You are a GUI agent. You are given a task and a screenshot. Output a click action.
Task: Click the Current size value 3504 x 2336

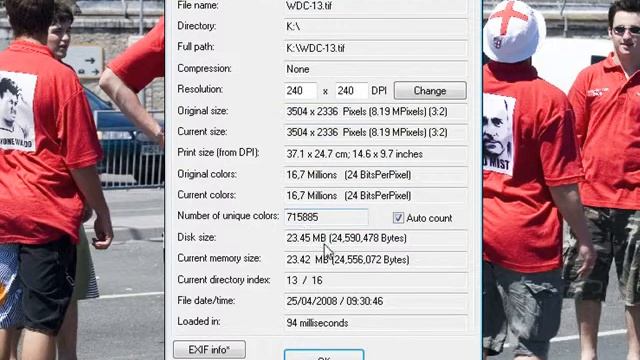click(376, 133)
